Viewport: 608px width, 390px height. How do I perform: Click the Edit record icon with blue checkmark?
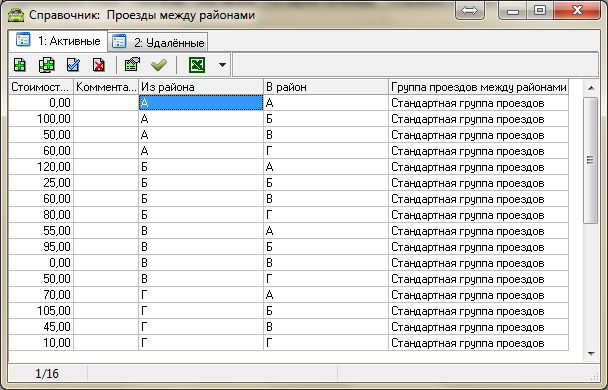pos(73,65)
